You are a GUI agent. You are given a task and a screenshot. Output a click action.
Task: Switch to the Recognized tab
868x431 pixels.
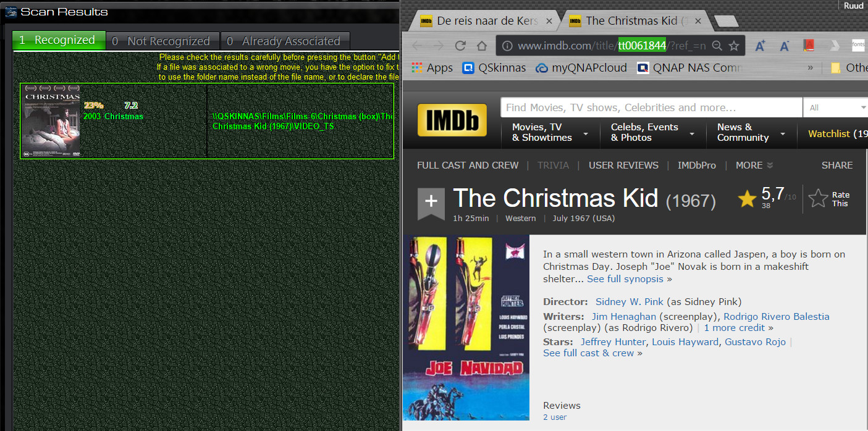(59, 40)
